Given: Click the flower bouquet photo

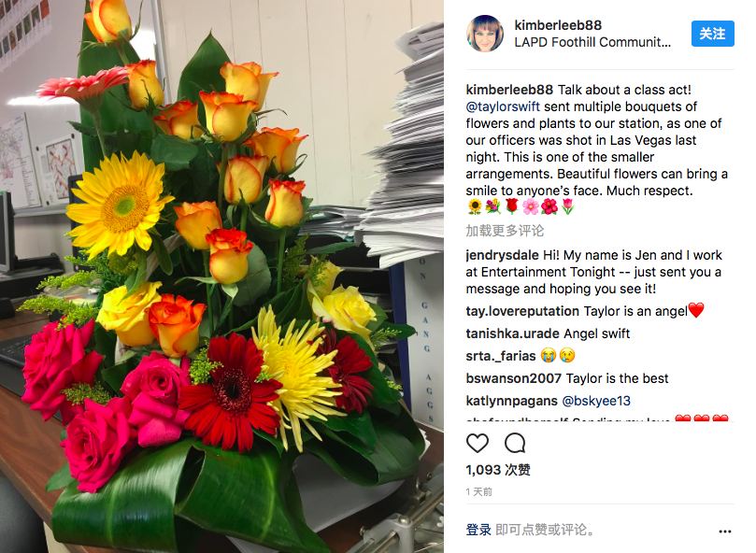Looking at the screenshot, I should click(221, 276).
